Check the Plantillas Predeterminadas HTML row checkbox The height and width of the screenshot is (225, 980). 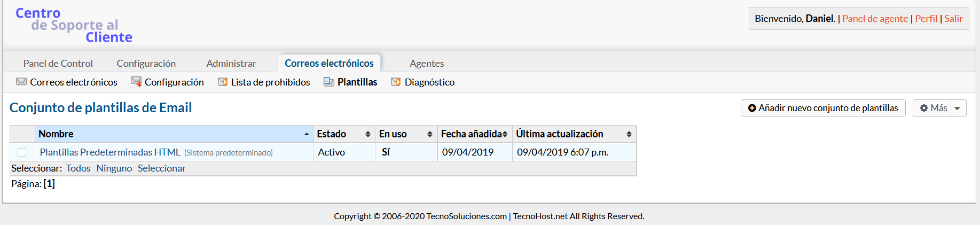[22, 152]
